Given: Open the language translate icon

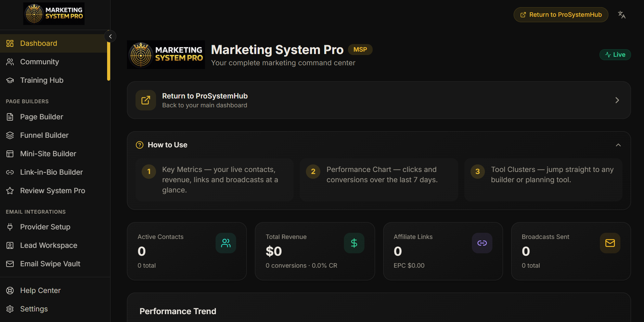Looking at the screenshot, I should (x=622, y=15).
